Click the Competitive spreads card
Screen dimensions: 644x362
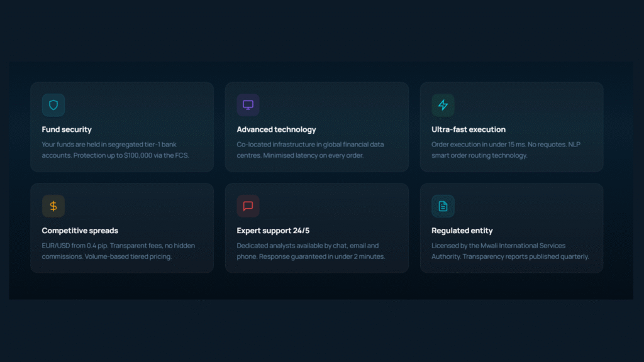coord(122,228)
